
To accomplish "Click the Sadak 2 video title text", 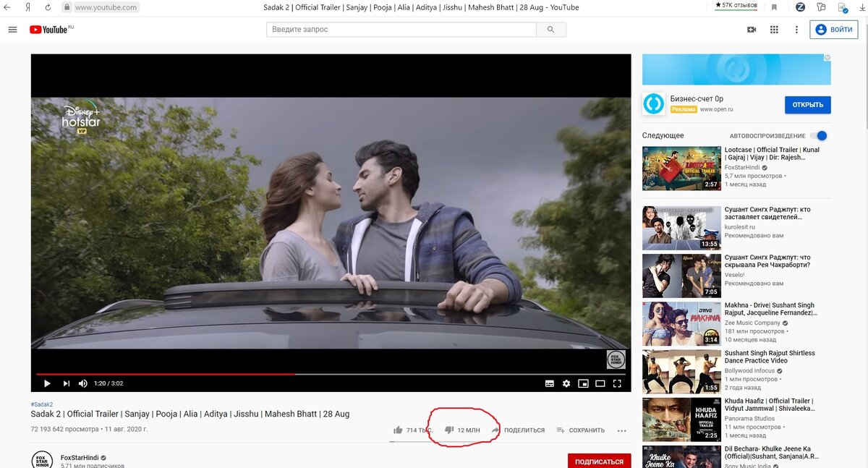I will click(190, 414).
